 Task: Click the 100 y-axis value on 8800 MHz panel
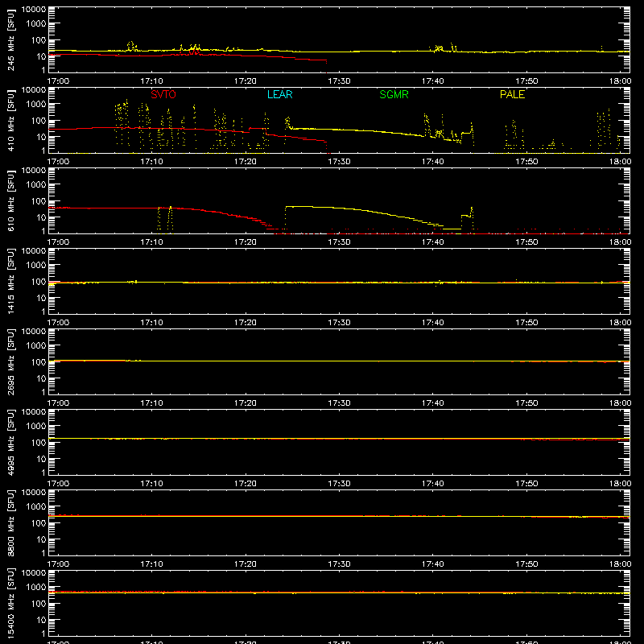click(x=39, y=523)
